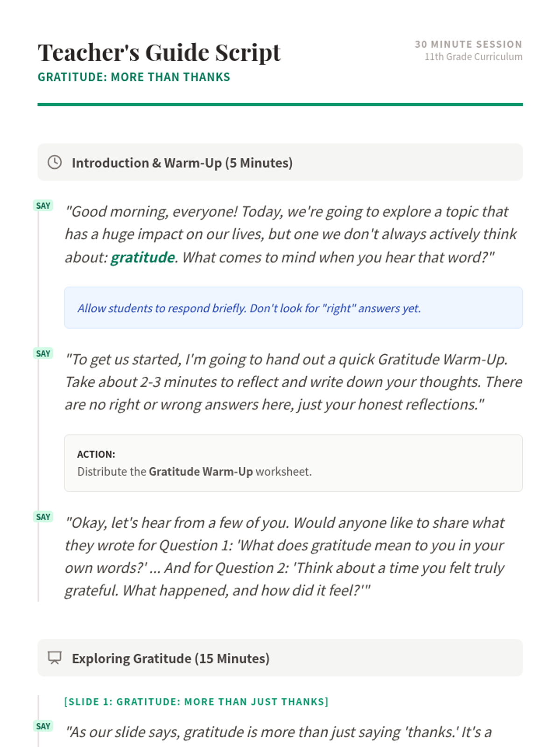Click the '30 Minute Session' label
Screen dimensions: 560x747
click(469, 44)
